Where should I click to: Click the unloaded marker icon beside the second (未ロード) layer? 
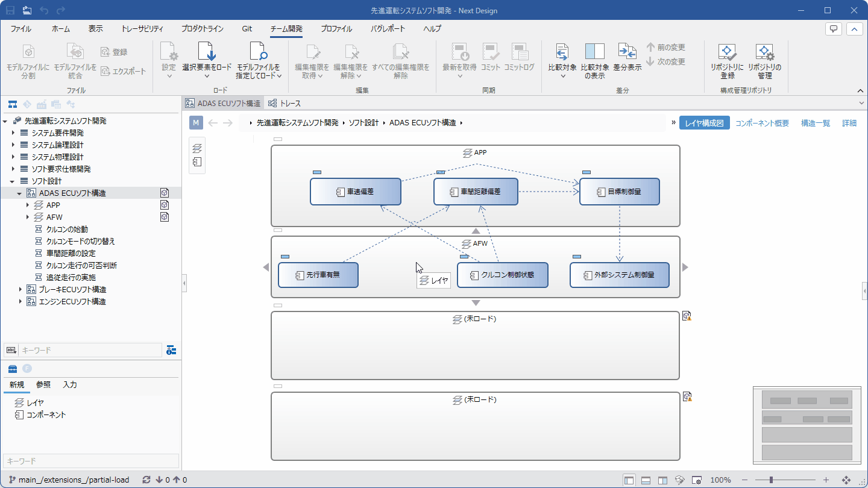pos(687,396)
